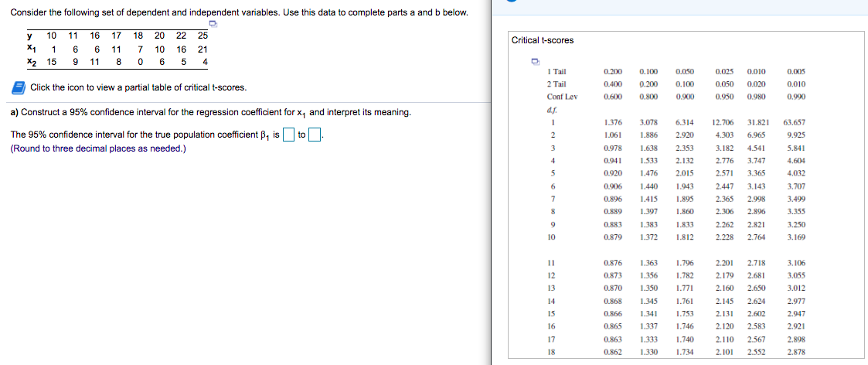This screenshot has height=365, width=868.
Task: Click the t-score 6.314
Action: coord(686,122)
